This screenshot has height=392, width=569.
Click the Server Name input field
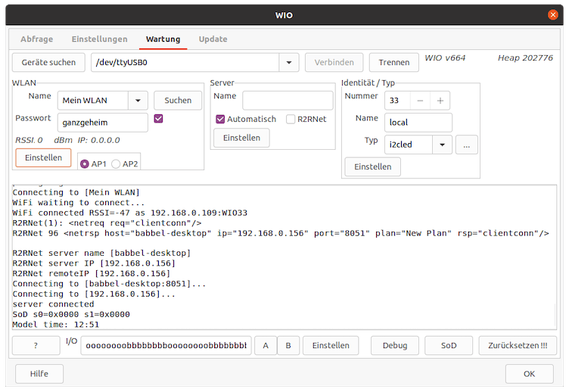[x=288, y=101]
